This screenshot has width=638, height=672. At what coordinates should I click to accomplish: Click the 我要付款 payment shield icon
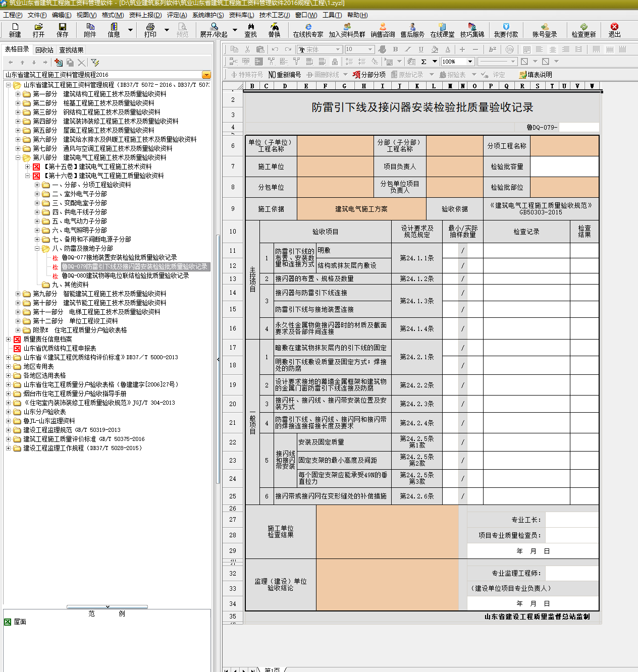[x=506, y=30]
